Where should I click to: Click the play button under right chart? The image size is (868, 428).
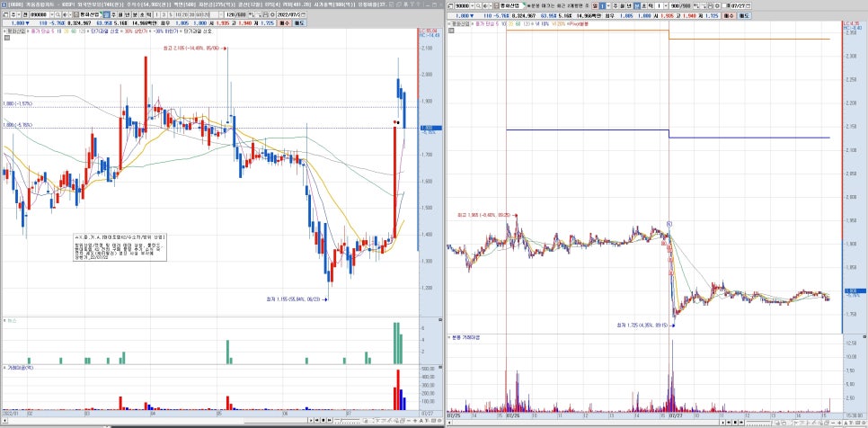click(x=723, y=423)
